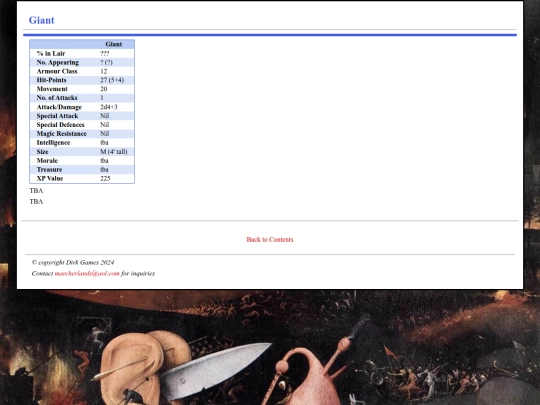Click the copyright Dirk Games 2024 text
The image size is (540, 405).
(73, 262)
